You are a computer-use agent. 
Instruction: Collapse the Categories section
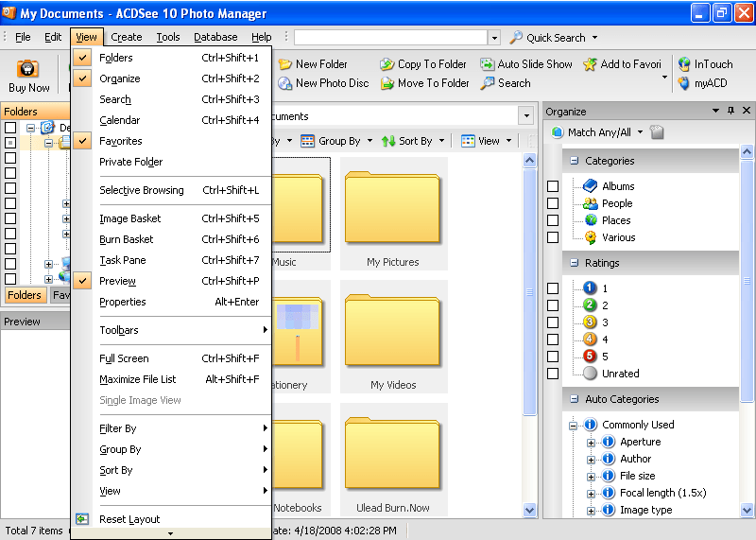click(x=574, y=160)
